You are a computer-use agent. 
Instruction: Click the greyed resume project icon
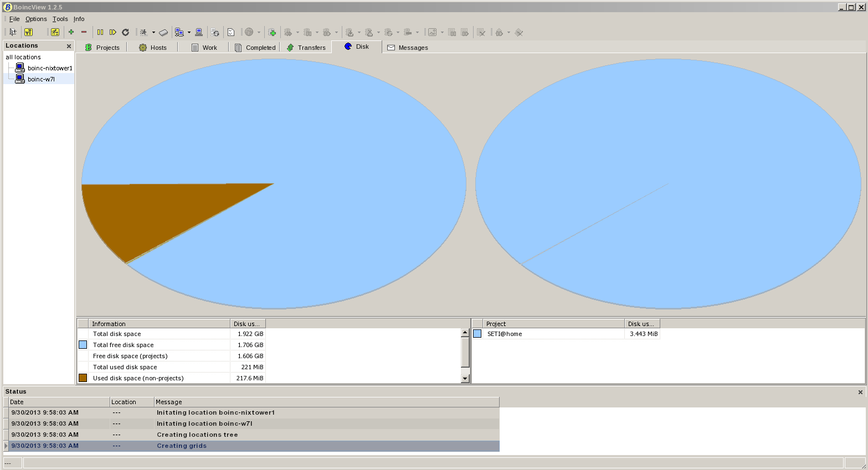(x=327, y=32)
